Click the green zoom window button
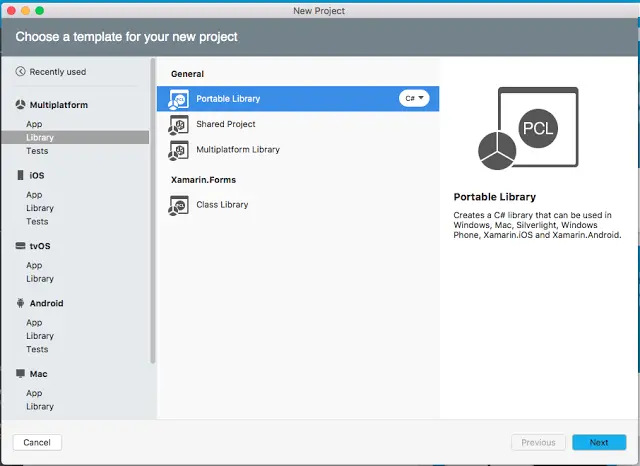640x466 pixels. pyautogui.click(x=40, y=11)
